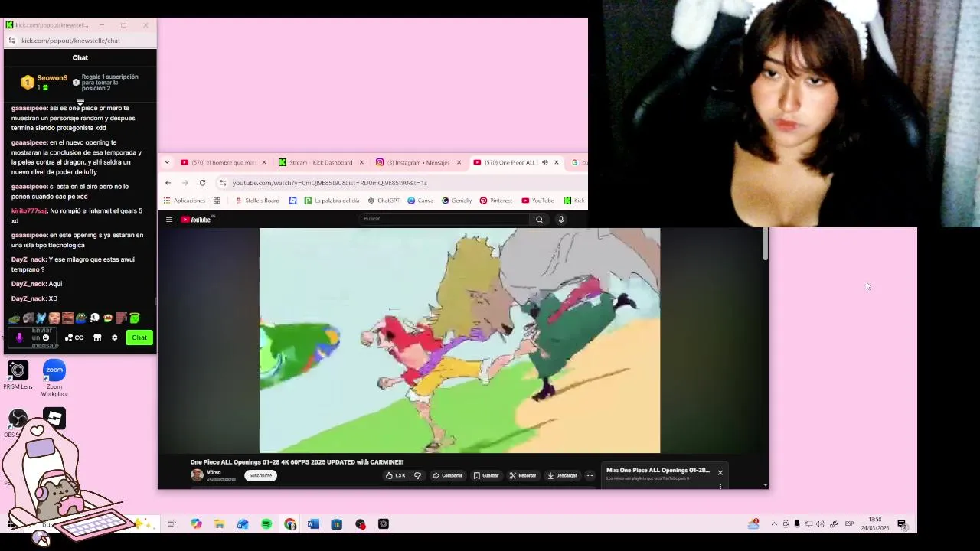Open Spotify from the taskbar
The image size is (980, 551).
(x=266, y=524)
